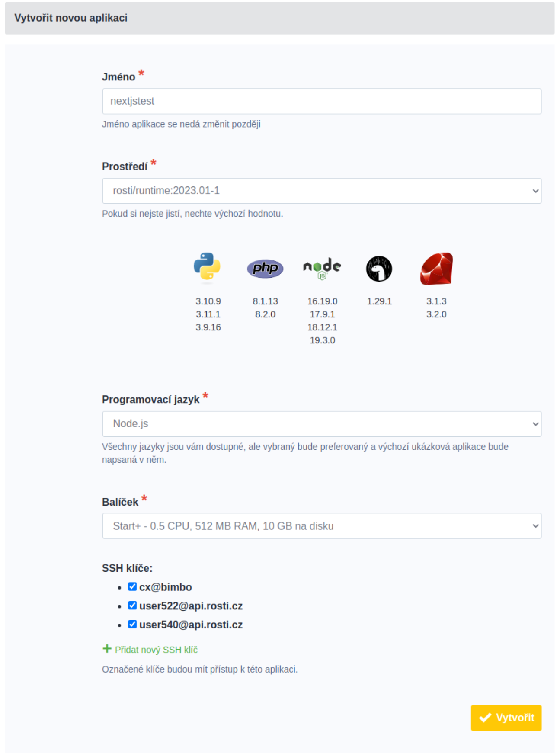560x753 pixels.
Task: Click the Node.js logo icon
Action: point(322,268)
